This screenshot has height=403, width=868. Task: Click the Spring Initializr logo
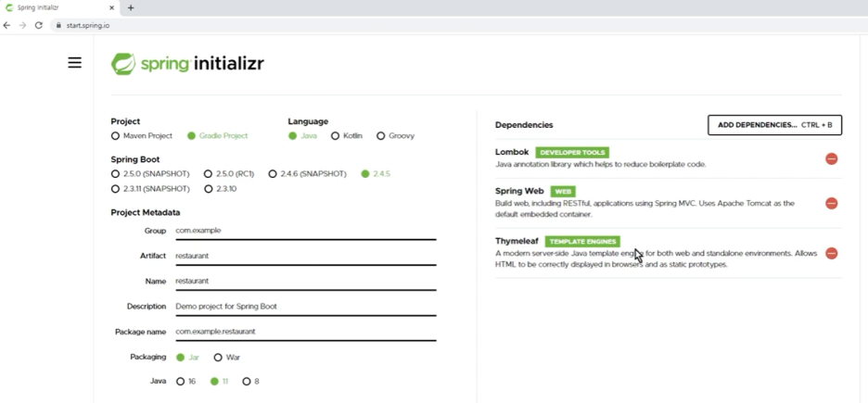pyautogui.click(x=187, y=64)
